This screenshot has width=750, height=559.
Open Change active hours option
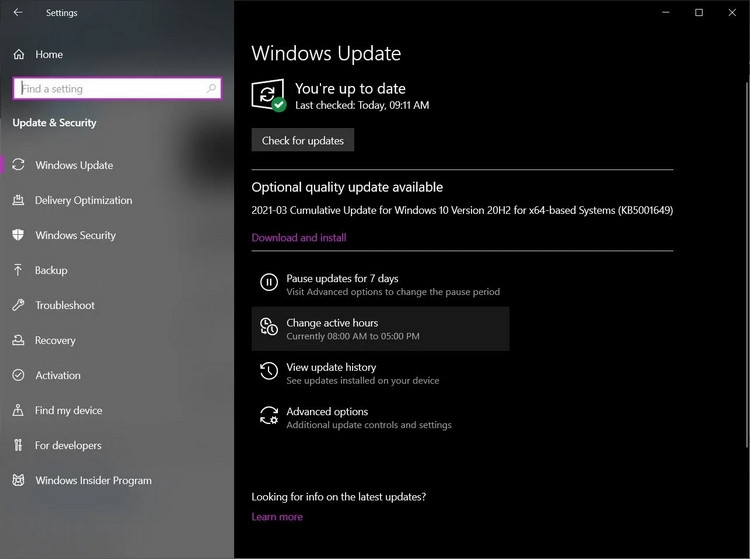click(x=380, y=329)
